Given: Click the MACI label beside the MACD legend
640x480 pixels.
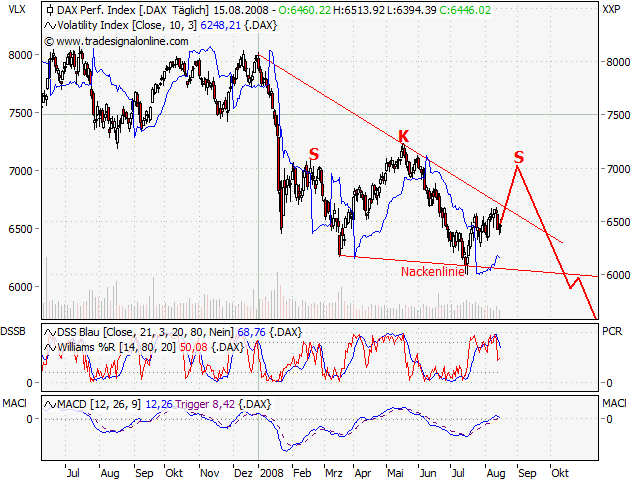Looking at the screenshot, I should click(14, 403).
